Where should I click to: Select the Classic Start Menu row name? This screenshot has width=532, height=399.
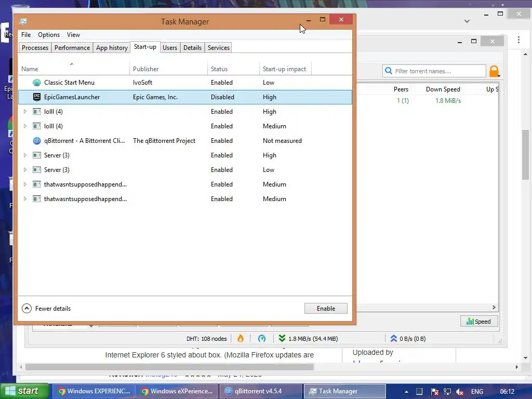click(69, 83)
